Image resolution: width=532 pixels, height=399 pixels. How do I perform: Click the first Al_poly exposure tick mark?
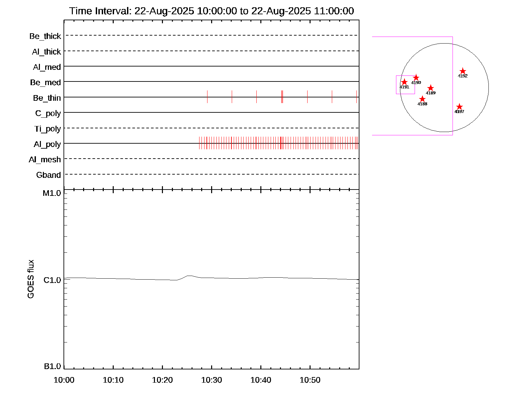199,143
